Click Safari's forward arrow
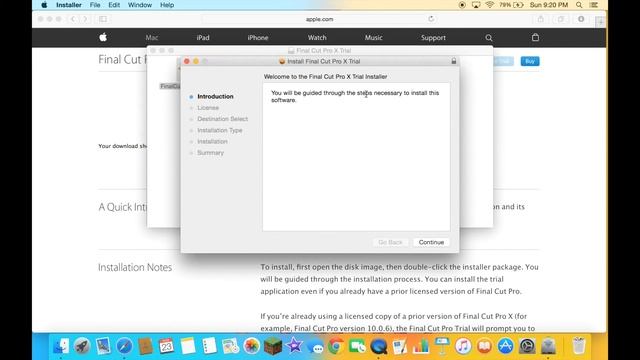The image size is (640, 360). [85, 19]
